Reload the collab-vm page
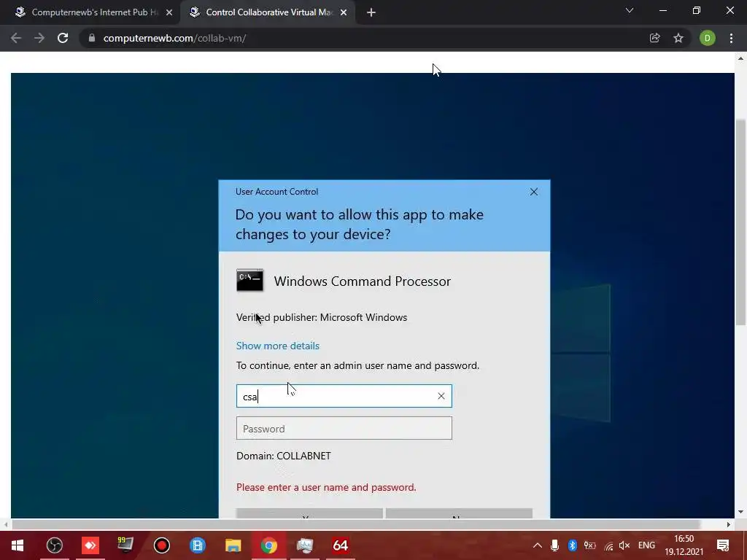 [63, 38]
